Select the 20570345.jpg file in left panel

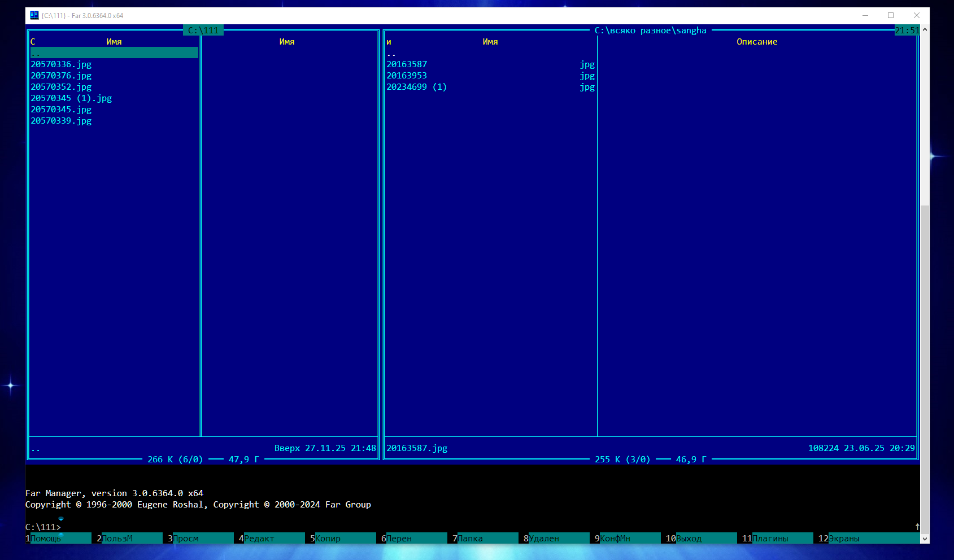click(x=61, y=110)
